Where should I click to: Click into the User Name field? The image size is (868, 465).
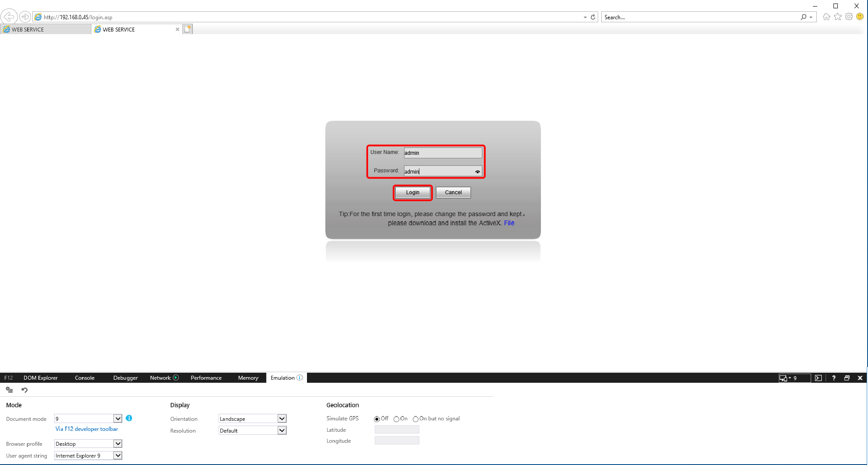click(x=443, y=153)
